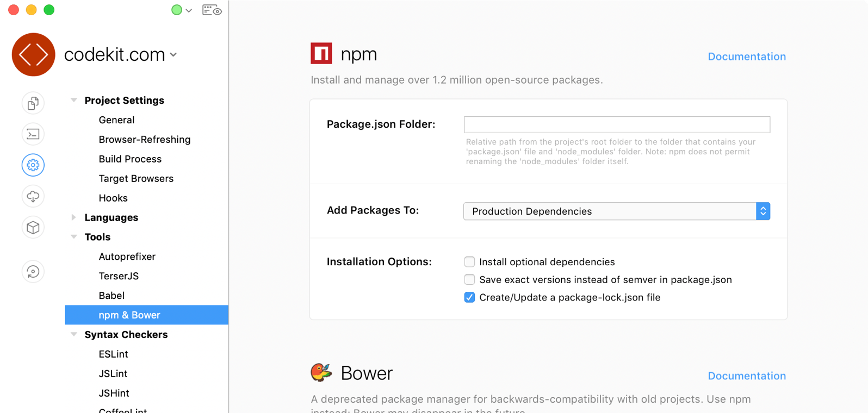Enable Install optional dependencies checkbox

[x=469, y=262]
